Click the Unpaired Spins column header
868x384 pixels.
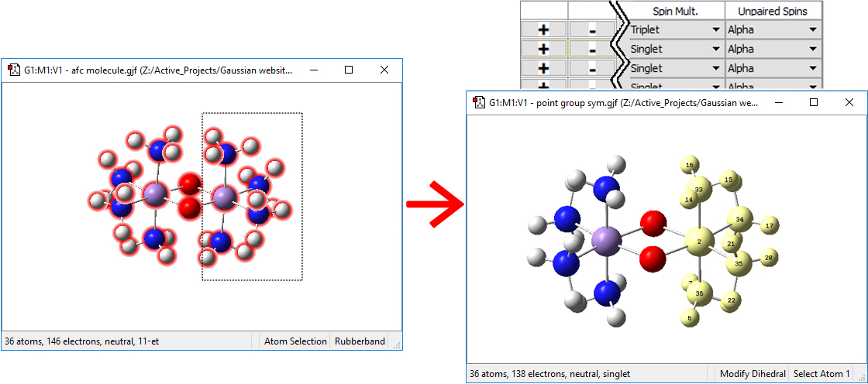click(773, 10)
